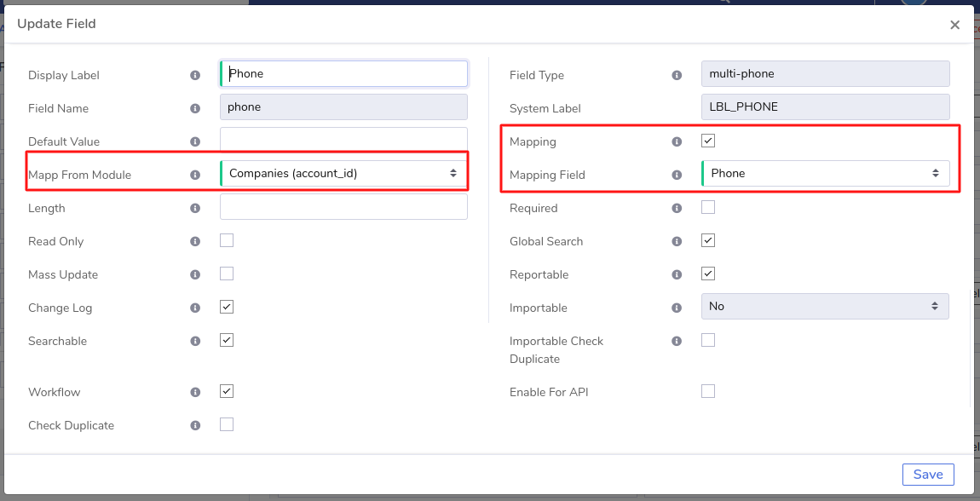Tick the Required checkbox
Image resolution: width=980 pixels, height=501 pixels.
click(x=708, y=207)
